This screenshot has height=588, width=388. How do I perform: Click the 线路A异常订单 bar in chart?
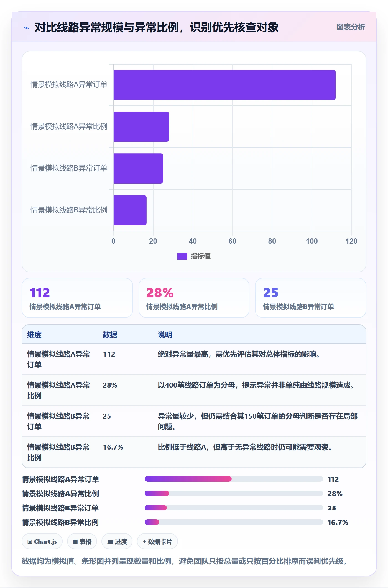(x=224, y=85)
